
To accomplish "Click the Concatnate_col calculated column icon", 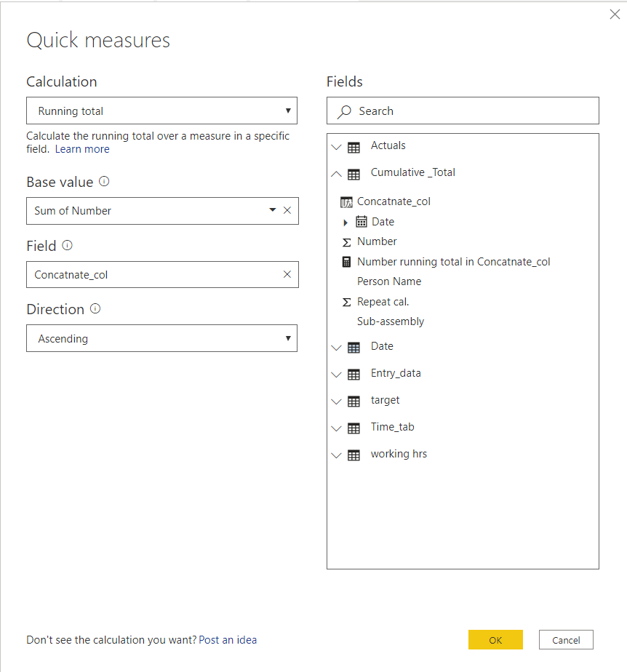I will 346,202.
